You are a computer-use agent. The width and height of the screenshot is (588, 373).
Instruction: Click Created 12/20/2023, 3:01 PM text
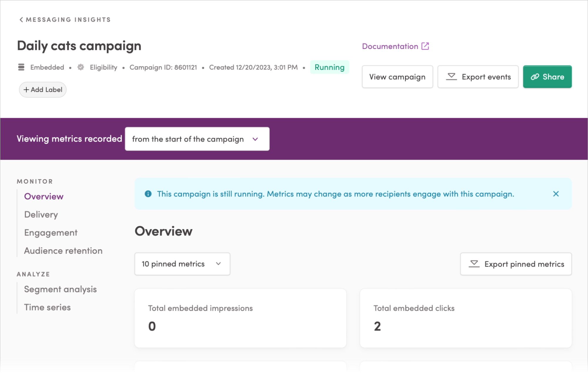(x=253, y=67)
